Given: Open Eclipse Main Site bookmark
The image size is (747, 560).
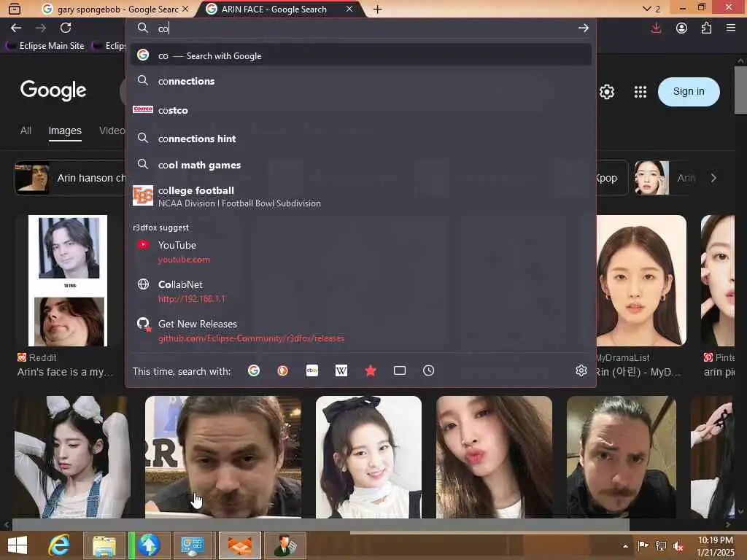Looking at the screenshot, I should coord(45,46).
